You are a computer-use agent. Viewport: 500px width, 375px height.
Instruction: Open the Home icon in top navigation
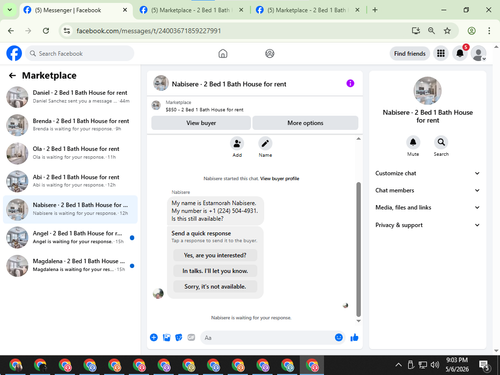pyautogui.click(x=223, y=53)
